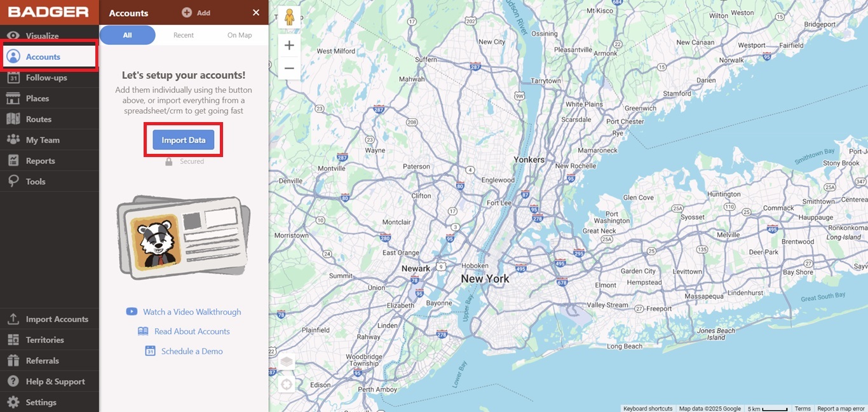This screenshot has width=868, height=412.
Task: Open the map's Keyboard shortcuts
Action: pos(648,409)
